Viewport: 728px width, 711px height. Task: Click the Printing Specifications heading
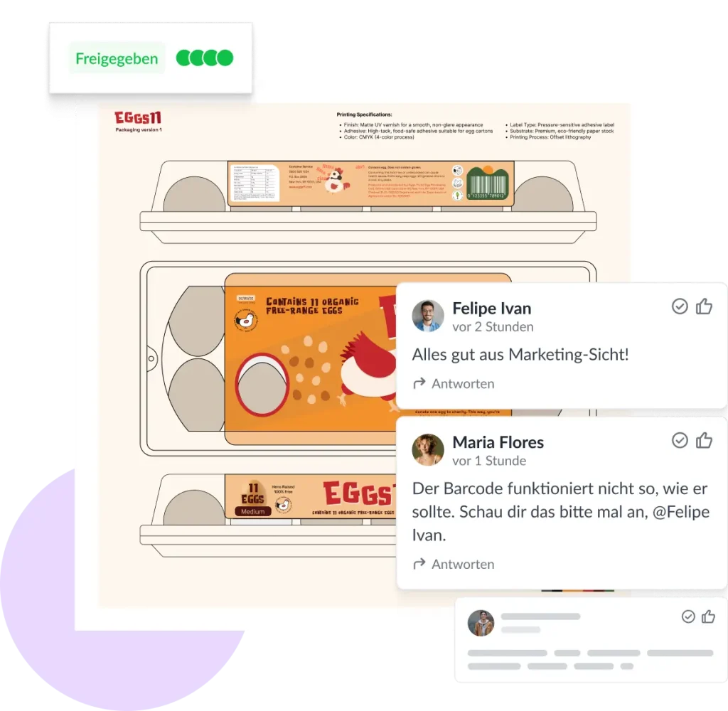click(364, 114)
